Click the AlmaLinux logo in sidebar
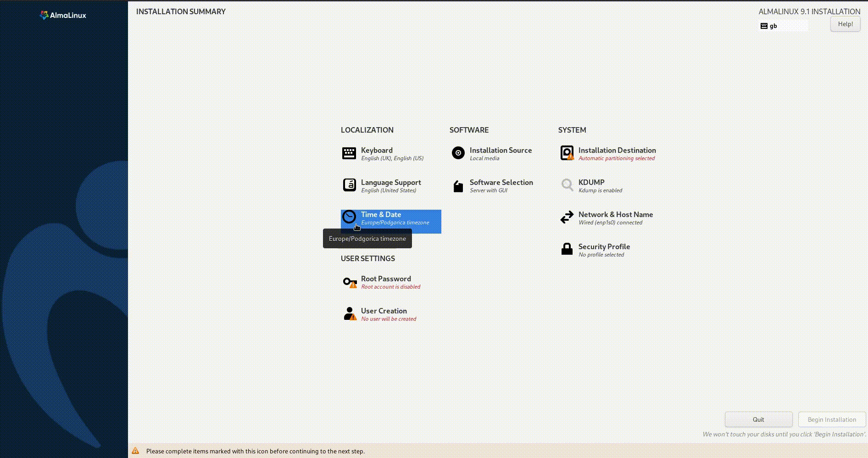868x458 pixels. (63, 15)
